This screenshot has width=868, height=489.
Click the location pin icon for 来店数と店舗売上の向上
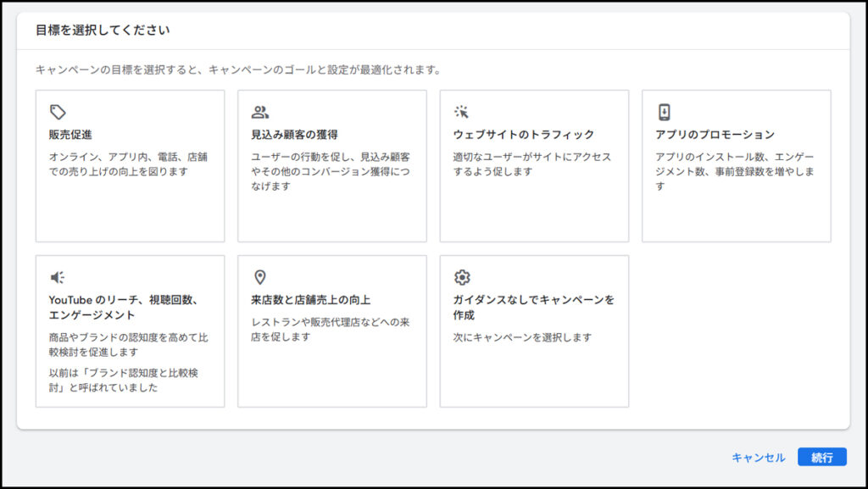click(259, 277)
